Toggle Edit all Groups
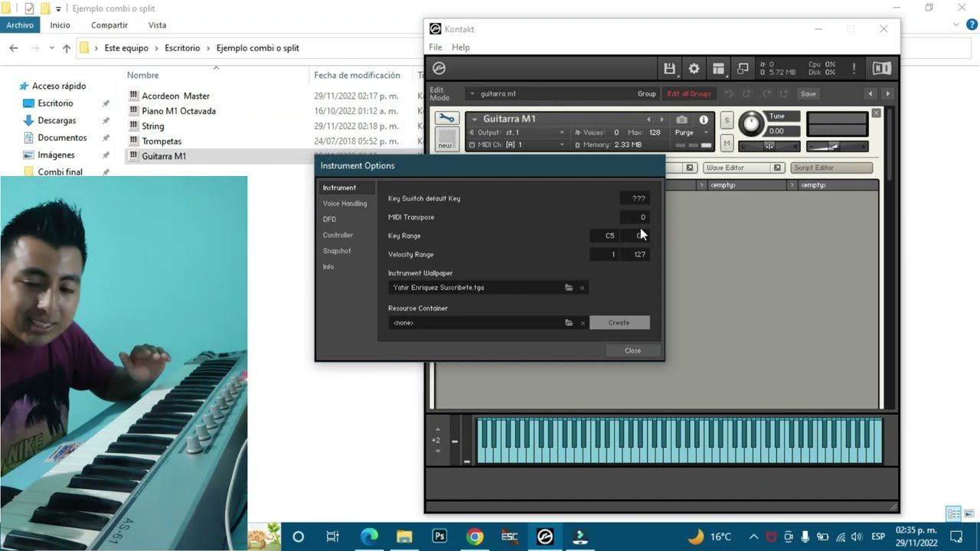 click(x=689, y=93)
